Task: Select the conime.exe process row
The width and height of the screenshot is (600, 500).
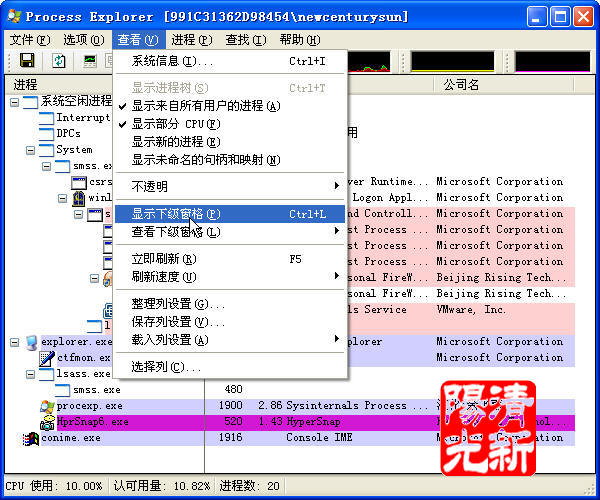Action: click(290, 438)
